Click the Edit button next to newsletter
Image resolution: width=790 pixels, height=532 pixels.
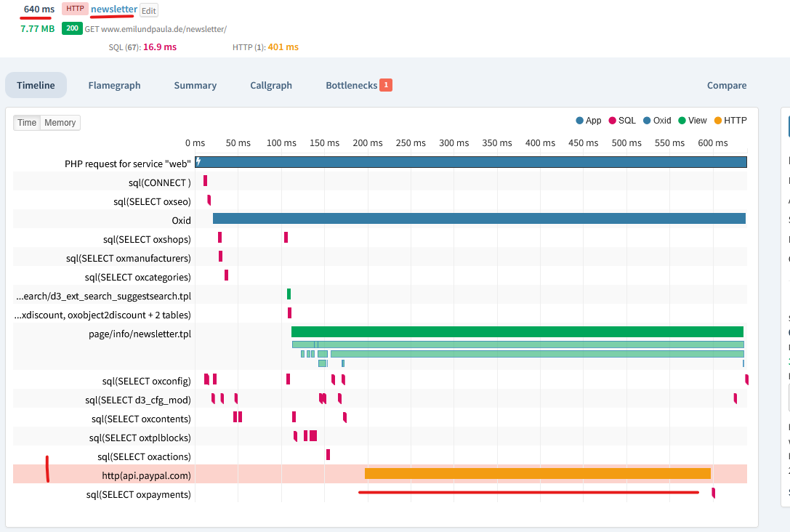[148, 11]
